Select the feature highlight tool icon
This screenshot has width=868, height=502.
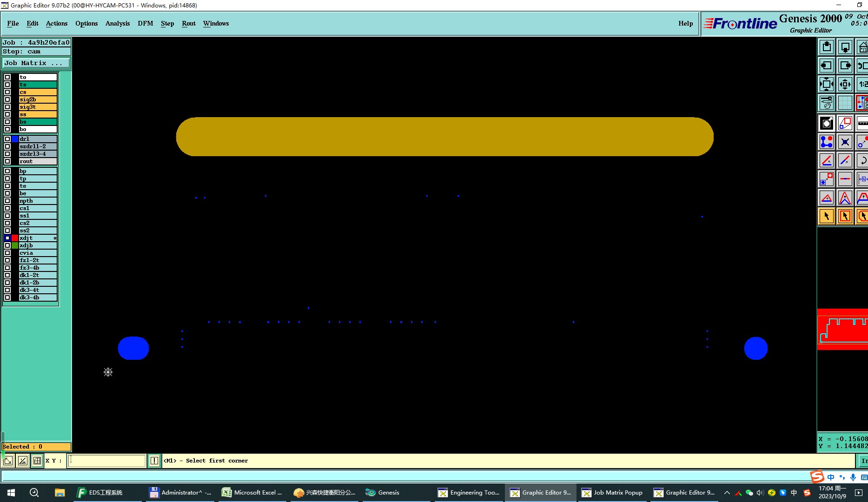point(827,123)
